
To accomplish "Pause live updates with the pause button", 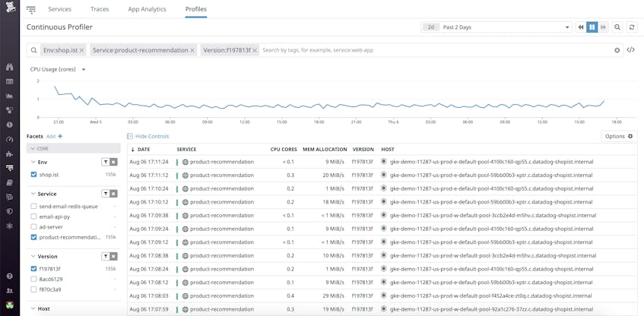I will pyautogui.click(x=592, y=27).
